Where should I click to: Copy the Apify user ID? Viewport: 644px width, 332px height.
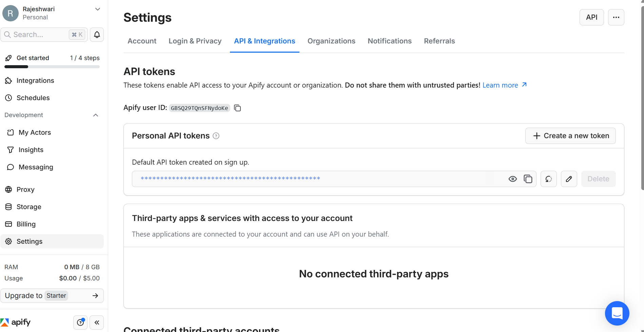coord(237,108)
